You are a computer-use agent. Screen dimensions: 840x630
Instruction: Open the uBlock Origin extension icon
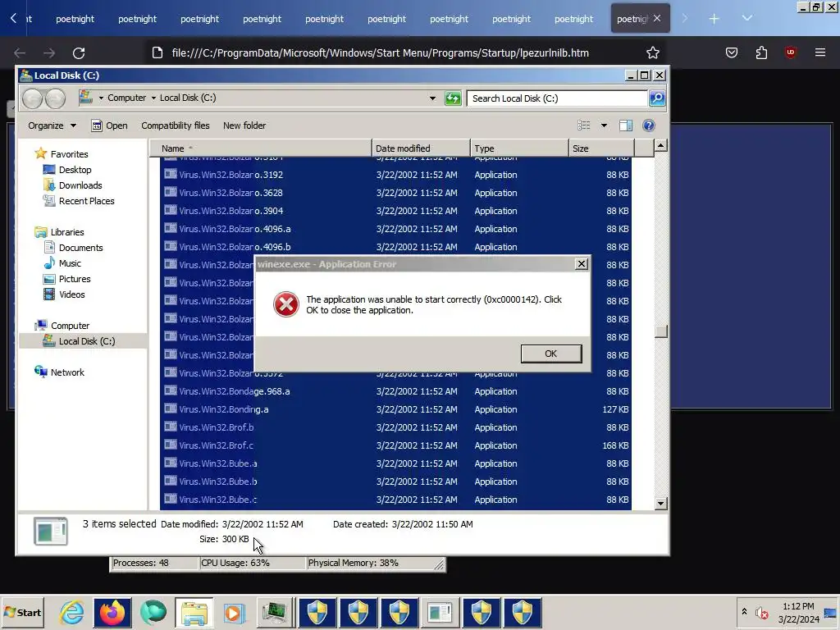tap(790, 52)
